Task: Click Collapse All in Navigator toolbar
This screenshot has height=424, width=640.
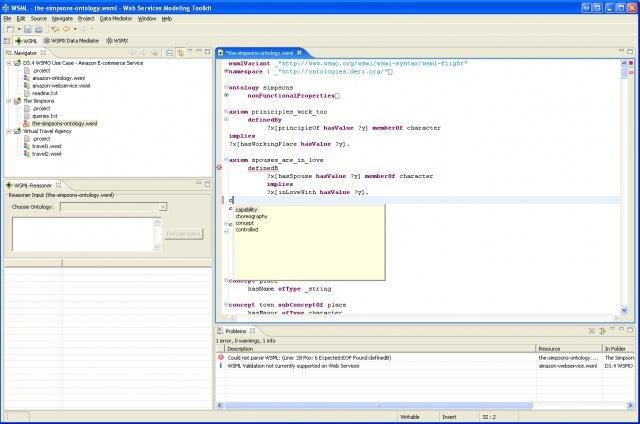Action: point(169,53)
